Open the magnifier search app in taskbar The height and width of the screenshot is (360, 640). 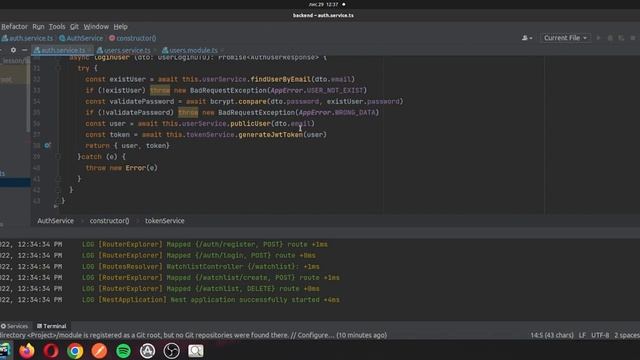point(196,351)
